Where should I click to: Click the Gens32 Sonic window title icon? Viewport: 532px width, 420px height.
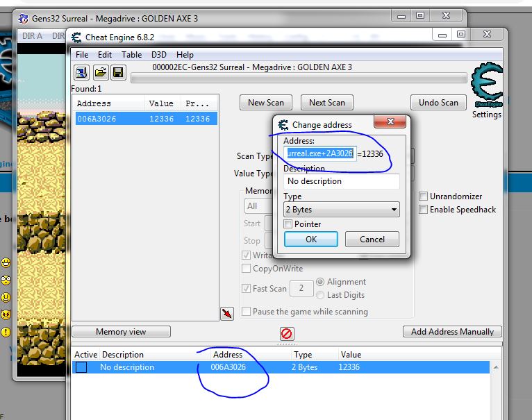23,18
